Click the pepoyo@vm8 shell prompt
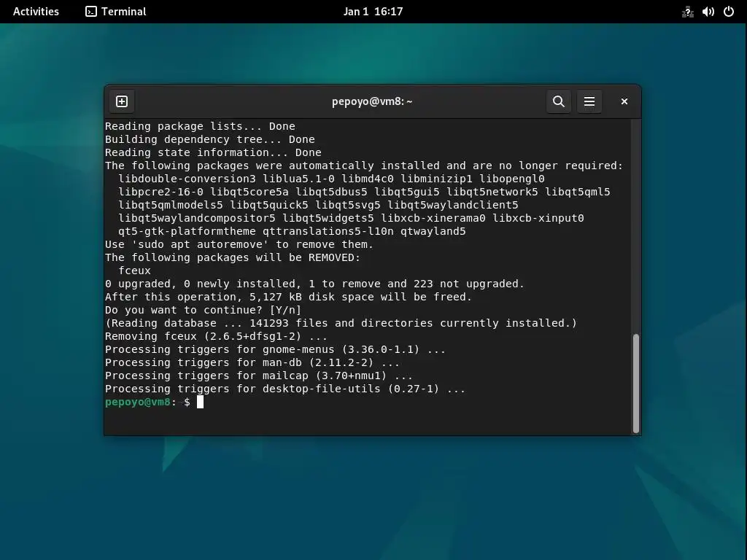The width and height of the screenshot is (747, 560). pyautogui.click(x=147, y=402)
